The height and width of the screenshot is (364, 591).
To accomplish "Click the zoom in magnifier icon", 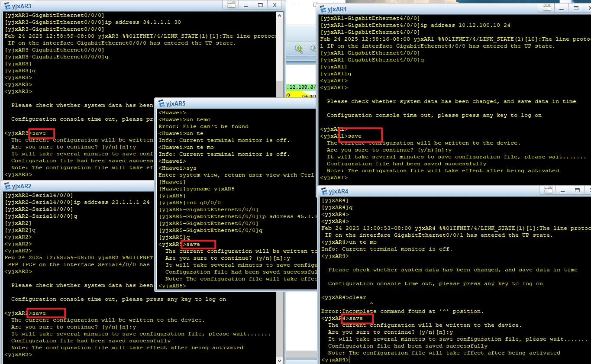I will click(x=298, y=49).
